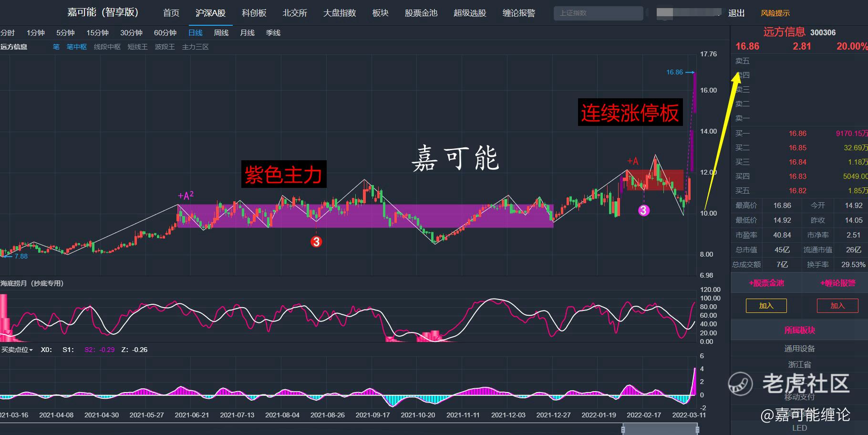Enable the 短线王 indicator
Screen dimensions: 868x435
tap(138, 47)
